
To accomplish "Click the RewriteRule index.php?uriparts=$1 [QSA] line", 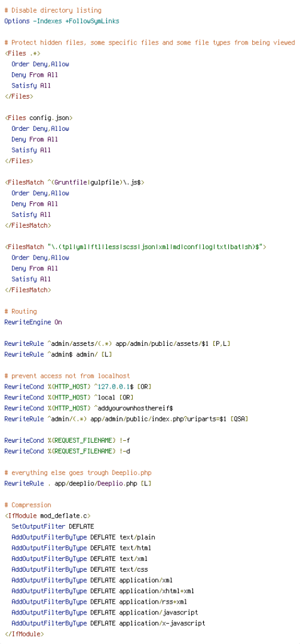I will (126, 418).
